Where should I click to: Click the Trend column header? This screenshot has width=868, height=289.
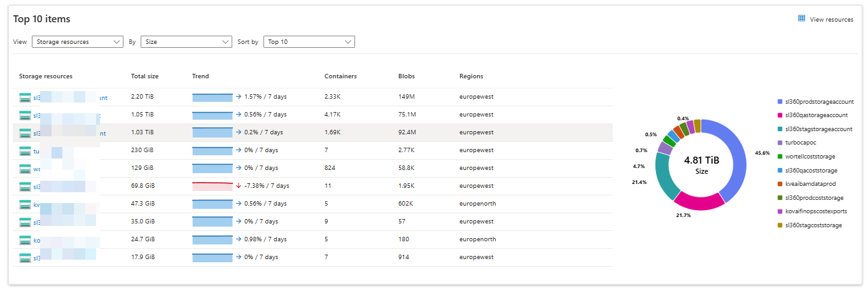click(x=200, y=76)
